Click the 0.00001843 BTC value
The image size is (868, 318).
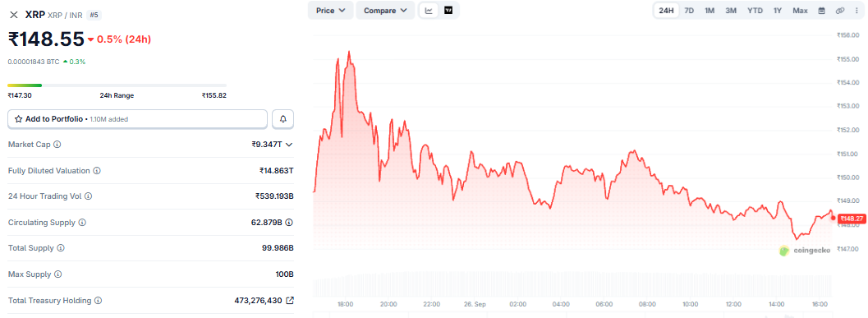click(x=33, y=62)
